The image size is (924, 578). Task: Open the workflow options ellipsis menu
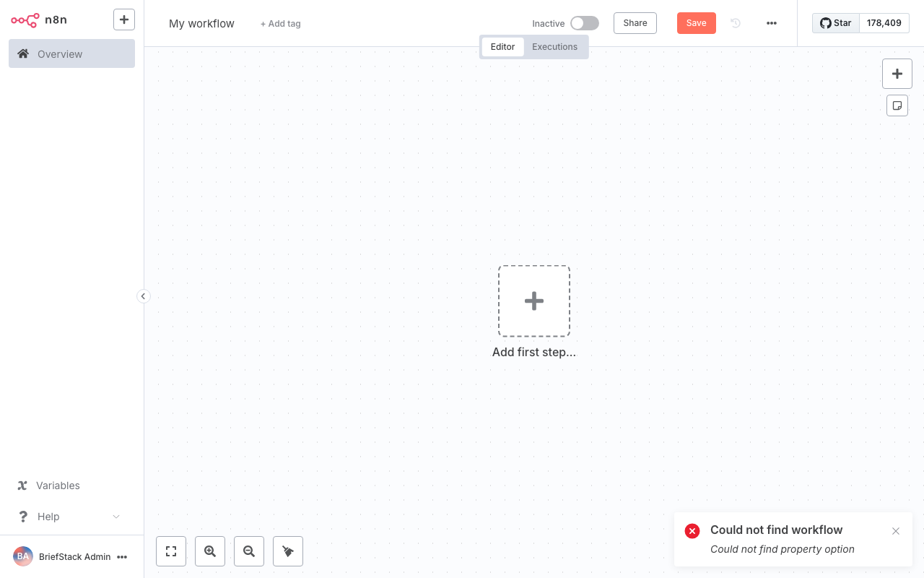(772, 23)
